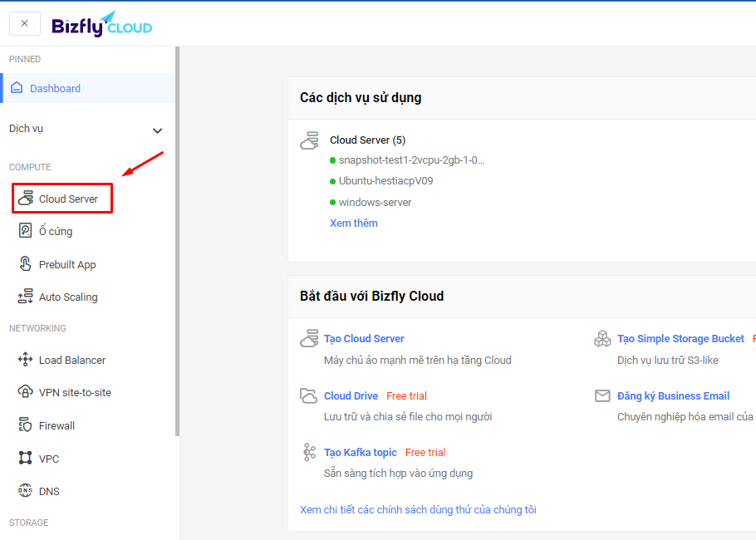Open the Firewall menu item
Viewport: 756px width, 540px height.
coord(56,425)
